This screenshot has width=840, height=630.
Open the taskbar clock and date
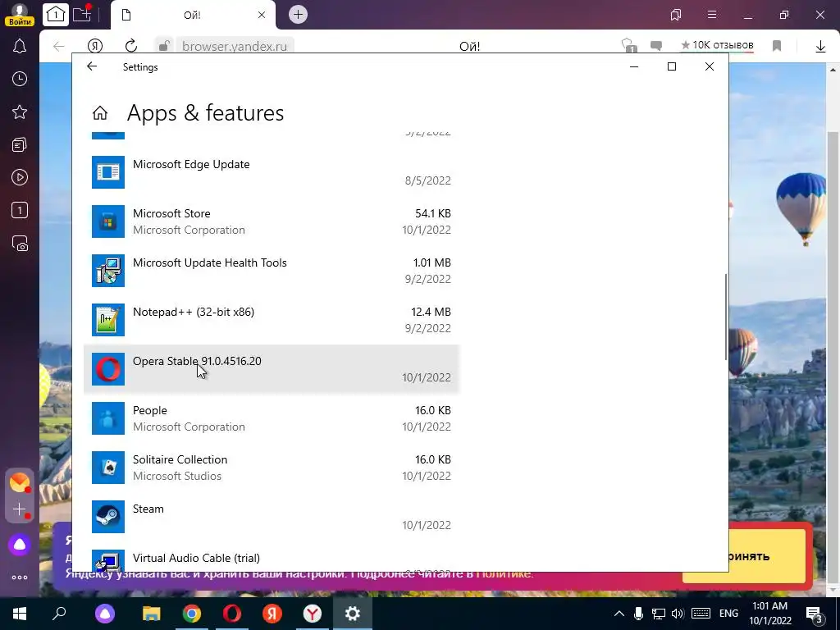point(770,614)
